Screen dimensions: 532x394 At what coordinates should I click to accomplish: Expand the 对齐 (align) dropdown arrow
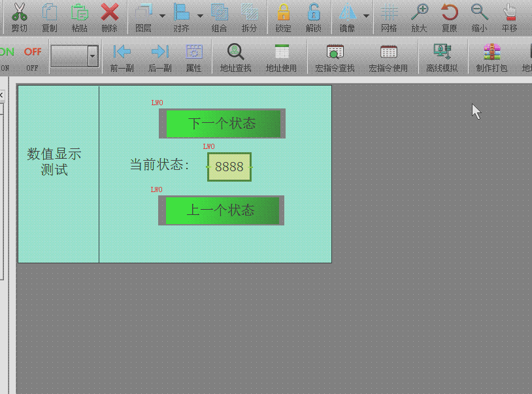click(x=200, y=16)
